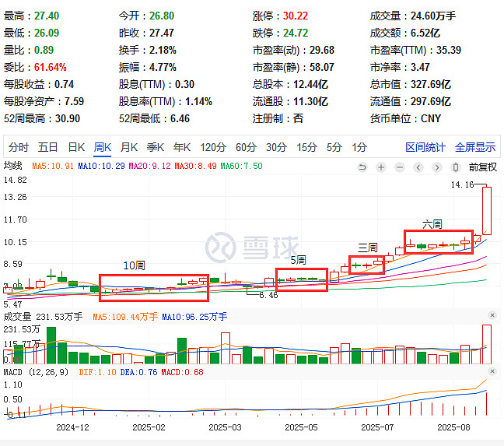Click the 跌停 24.72 value
The height and width of the screenshot is (446, 504).
(x=296, y=33)
